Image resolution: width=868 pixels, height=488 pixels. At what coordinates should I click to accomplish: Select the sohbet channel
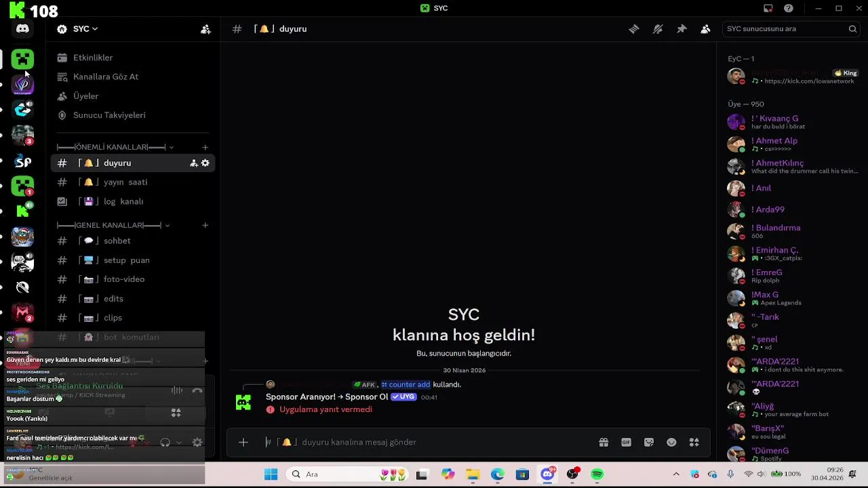(x=133, y=241)
